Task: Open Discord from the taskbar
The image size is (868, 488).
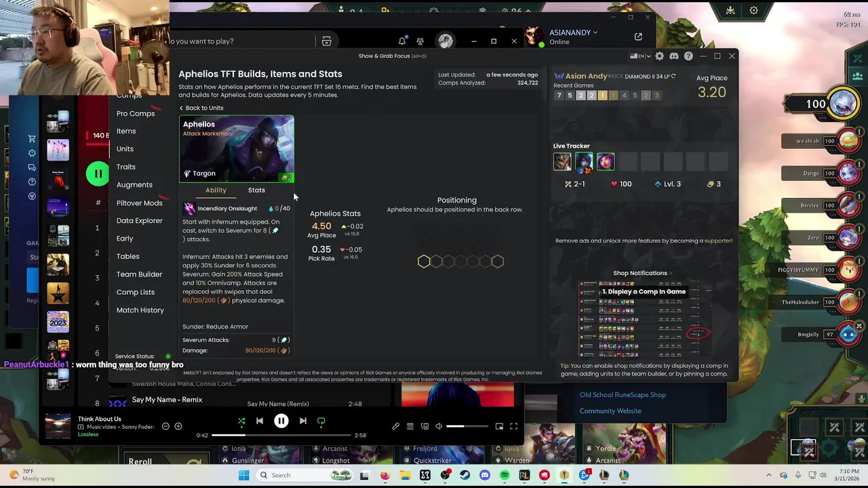Action: [x=485, y=475]
